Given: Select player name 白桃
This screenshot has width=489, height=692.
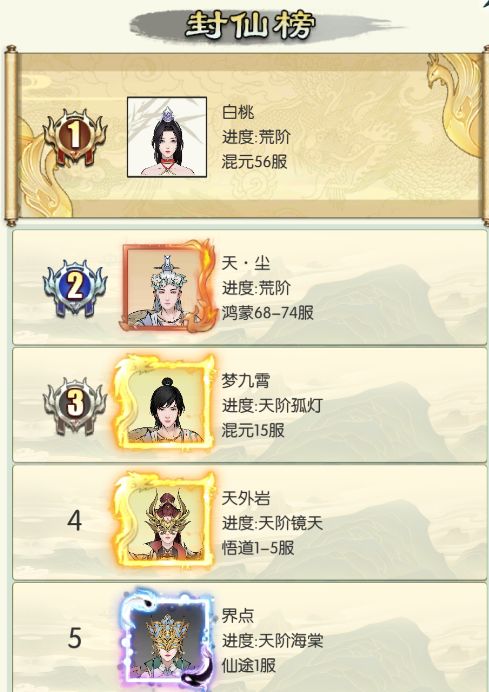Looking at the screenshot, I should [x=238, y=112].
